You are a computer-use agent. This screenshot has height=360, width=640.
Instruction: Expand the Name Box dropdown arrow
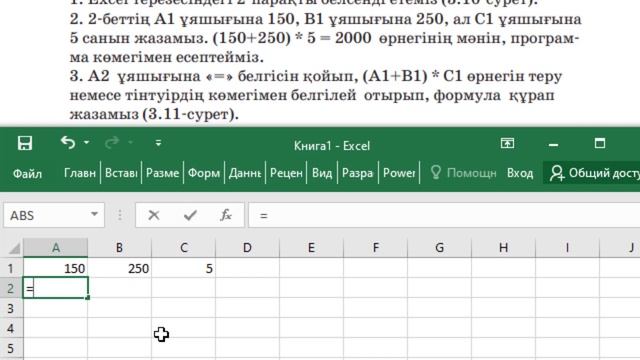94,214
